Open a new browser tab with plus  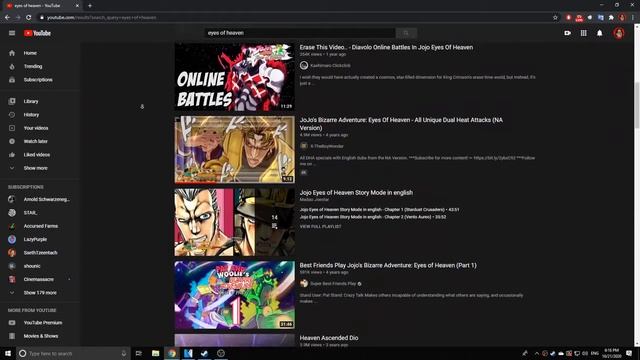(90, 6)
